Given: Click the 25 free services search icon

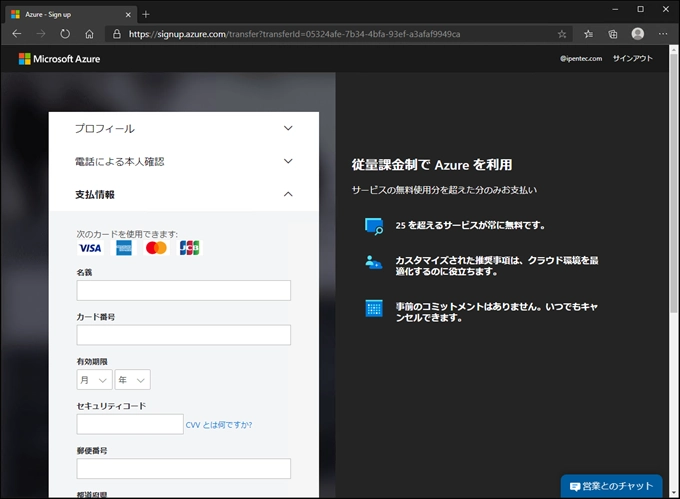Looking at the screenshot, I should point(374,226).
